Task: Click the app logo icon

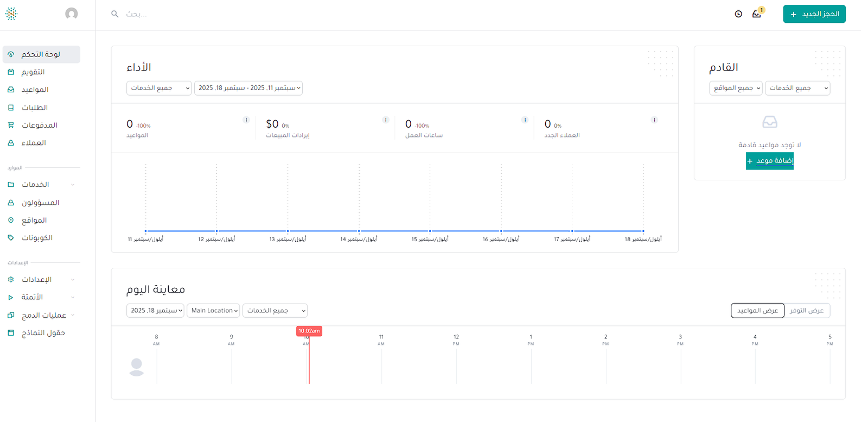Action: [x=11, y=14]
